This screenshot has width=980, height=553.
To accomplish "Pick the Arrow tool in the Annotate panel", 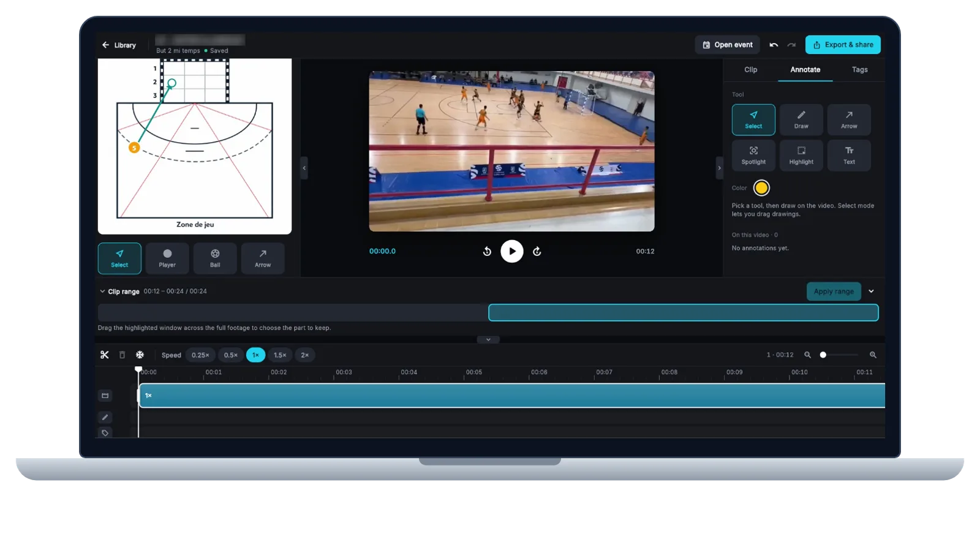I will point(849,119).
